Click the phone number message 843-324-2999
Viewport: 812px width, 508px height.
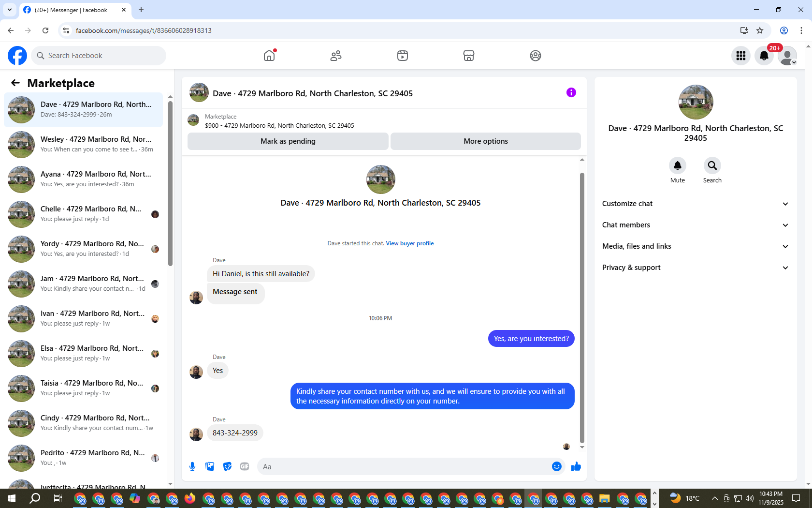[x=235, y=433]
